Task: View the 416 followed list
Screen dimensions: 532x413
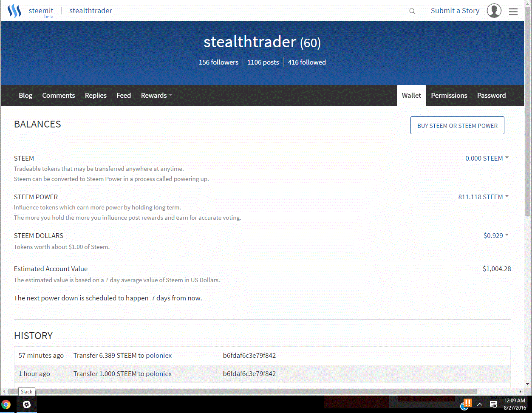Action: [307, 62]
